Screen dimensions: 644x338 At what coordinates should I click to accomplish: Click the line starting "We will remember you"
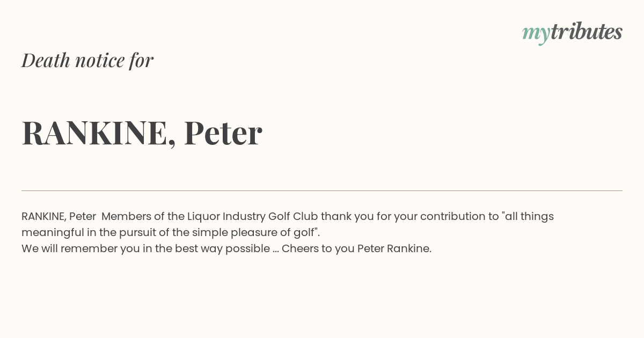click(x=226, y=249)
